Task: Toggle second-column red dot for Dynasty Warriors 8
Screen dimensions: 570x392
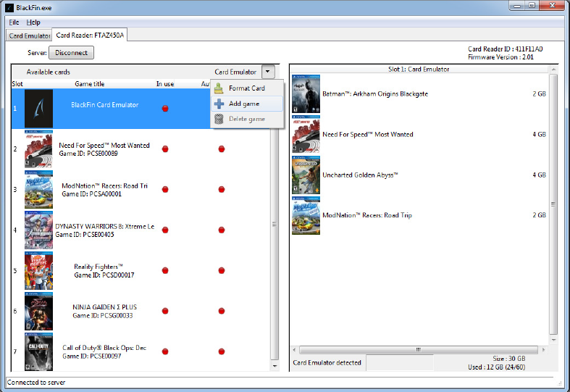Action: coord(222,230)
